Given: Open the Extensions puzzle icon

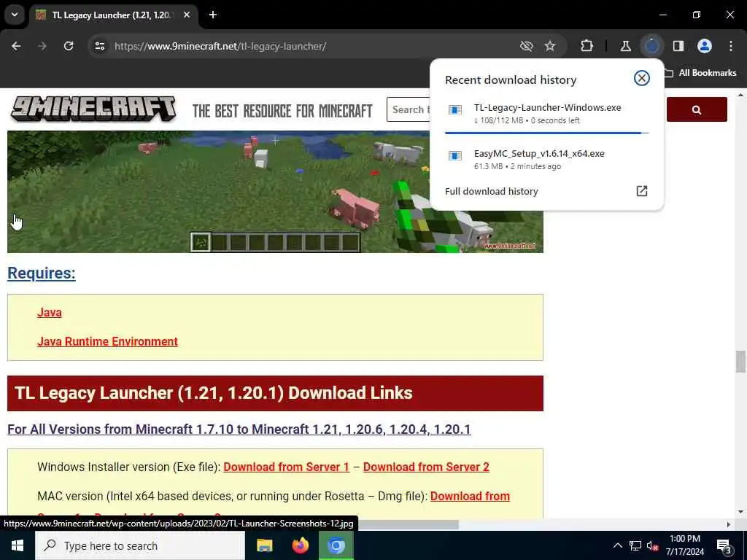Looking at the screenshot, I should (x=587, y=46).
